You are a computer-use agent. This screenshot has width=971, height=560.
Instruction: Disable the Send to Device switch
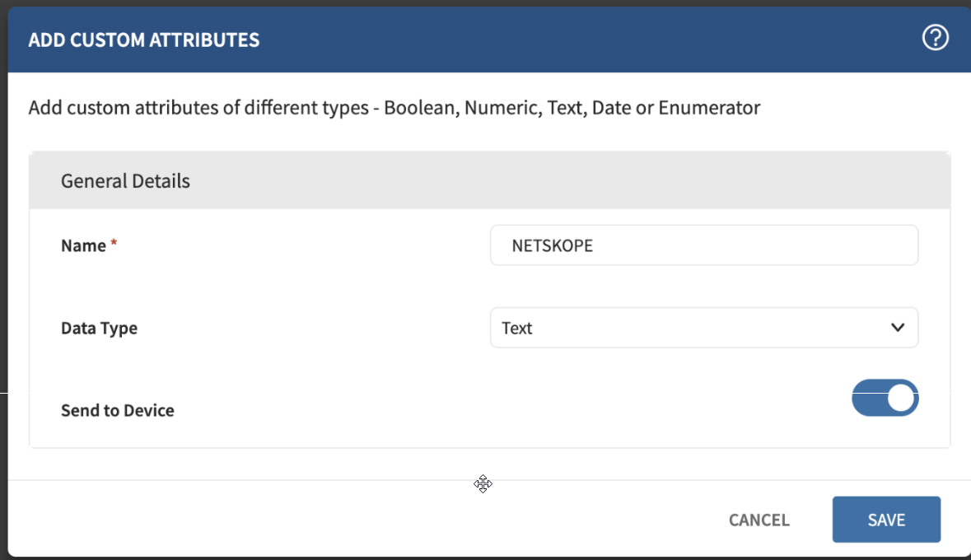click(885, 398)
